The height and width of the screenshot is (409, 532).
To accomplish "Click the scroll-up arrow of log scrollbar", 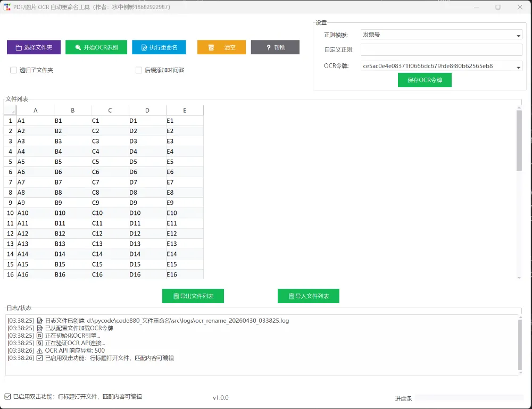I will tap(520, 318).
